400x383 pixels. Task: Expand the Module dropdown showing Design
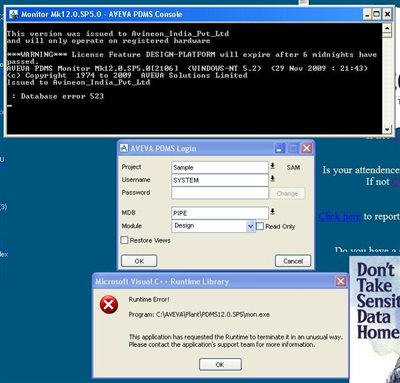pyautogui.click(x=250, y=226)
